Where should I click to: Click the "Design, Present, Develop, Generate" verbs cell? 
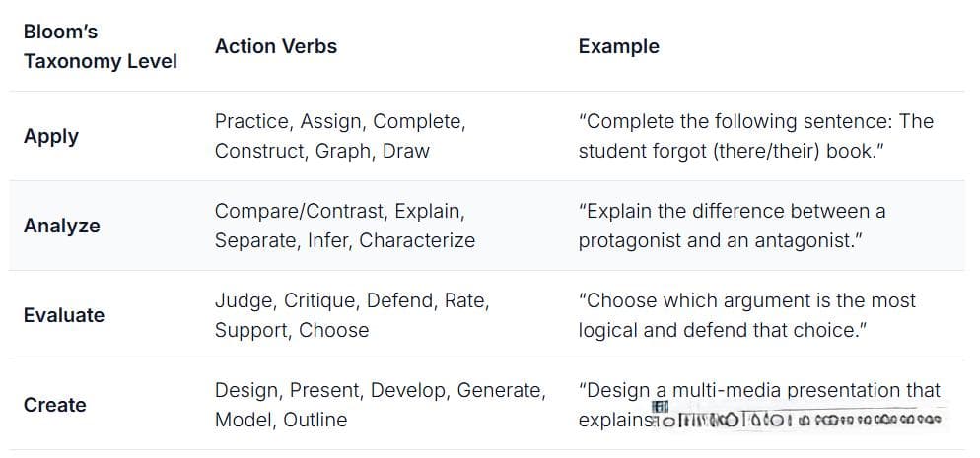coord(380,405)
